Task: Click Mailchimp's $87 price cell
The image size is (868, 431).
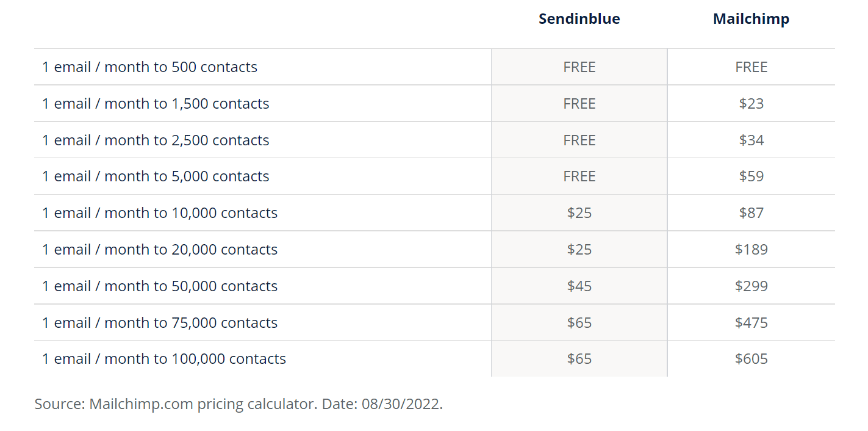Action: pyautogui.click(x=751, y=213)
